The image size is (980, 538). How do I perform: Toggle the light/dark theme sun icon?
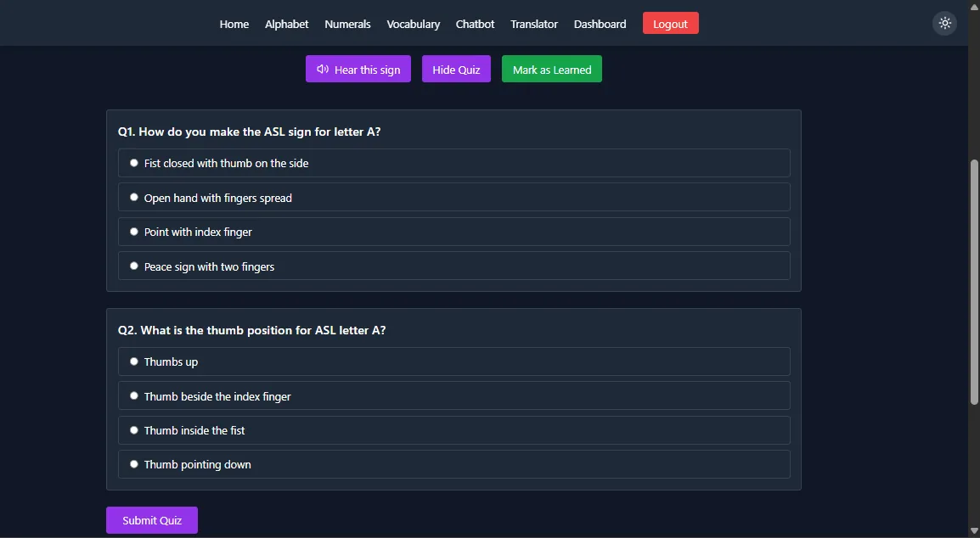tap(945, 24)
